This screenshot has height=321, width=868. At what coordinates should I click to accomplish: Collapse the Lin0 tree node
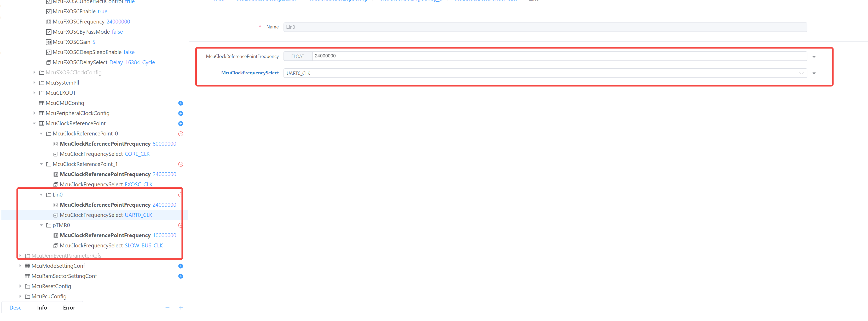pyautogui.click(x=42, y=194)
